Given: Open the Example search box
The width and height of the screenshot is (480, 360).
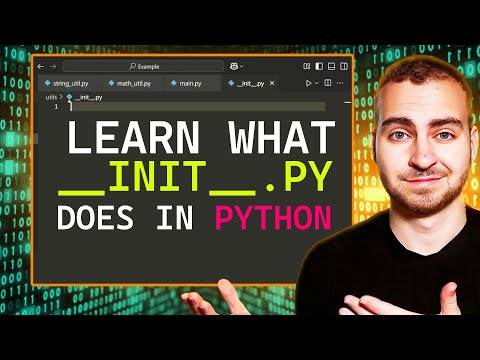Looking at the screenshot, I should click(143, 66).
